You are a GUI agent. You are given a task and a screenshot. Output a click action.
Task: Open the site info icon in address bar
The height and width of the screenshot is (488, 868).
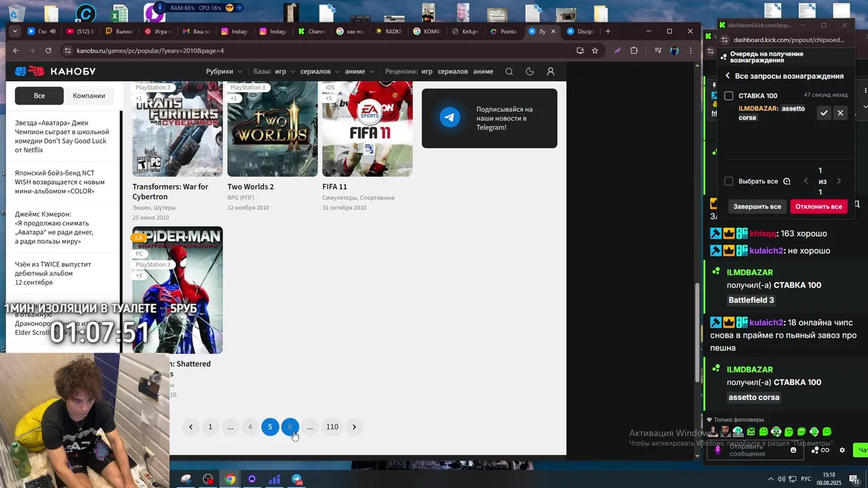67,50
